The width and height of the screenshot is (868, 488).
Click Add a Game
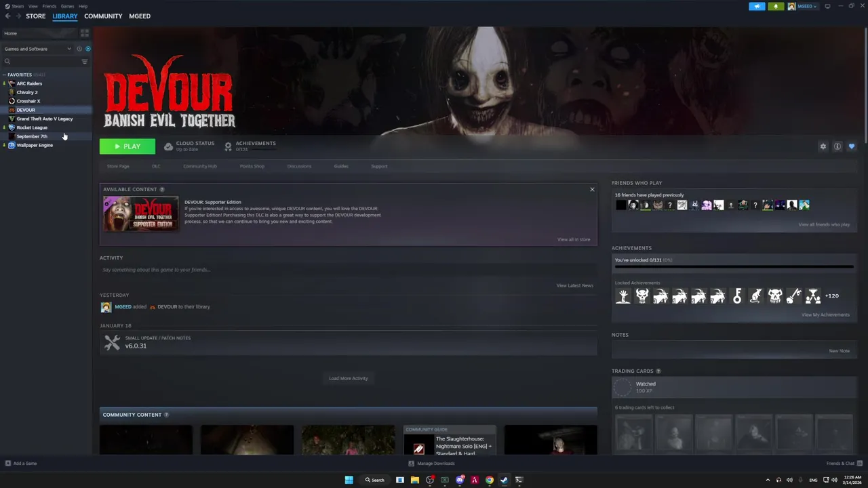coord(21,464)
